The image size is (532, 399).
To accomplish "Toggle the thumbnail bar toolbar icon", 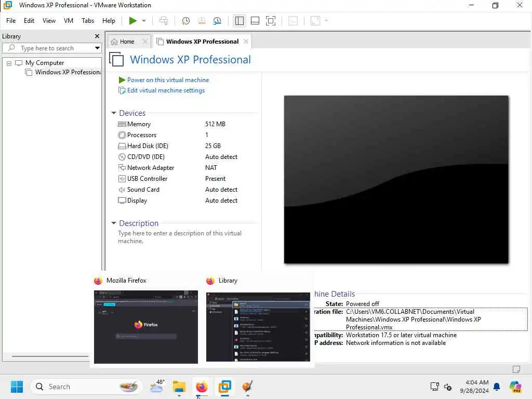I will (x=255, y=21).
